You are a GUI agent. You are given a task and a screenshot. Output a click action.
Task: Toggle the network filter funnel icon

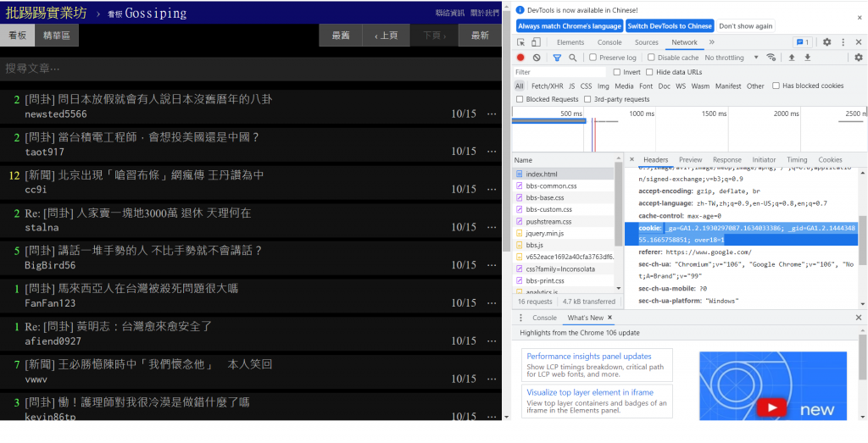(558, 58)
